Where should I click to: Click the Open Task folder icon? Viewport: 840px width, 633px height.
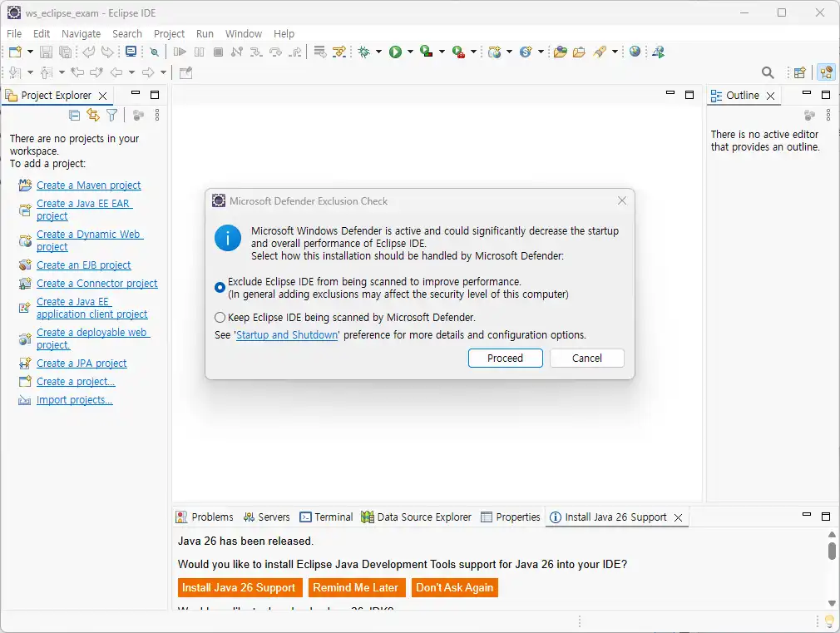coord(579,52)
